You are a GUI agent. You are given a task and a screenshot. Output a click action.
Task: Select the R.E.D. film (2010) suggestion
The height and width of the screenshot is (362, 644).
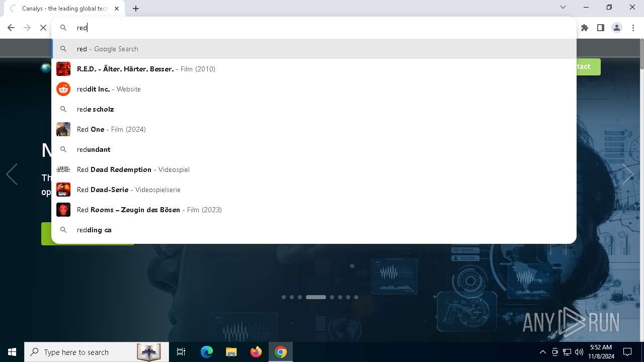coord(314,69)
